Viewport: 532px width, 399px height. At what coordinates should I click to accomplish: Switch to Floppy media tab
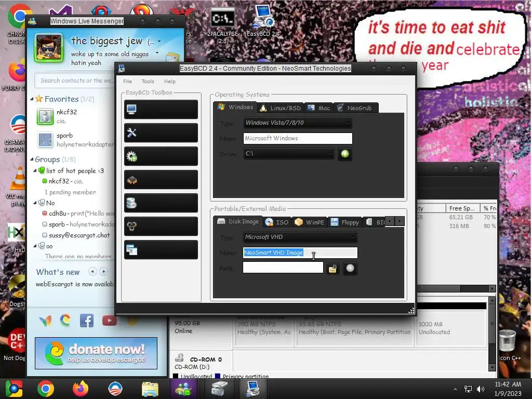pyautogui.click(x=345, y=222)
